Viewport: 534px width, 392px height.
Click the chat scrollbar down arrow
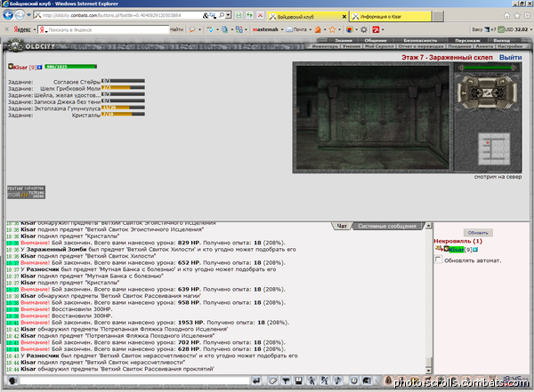tap(428, 370)
